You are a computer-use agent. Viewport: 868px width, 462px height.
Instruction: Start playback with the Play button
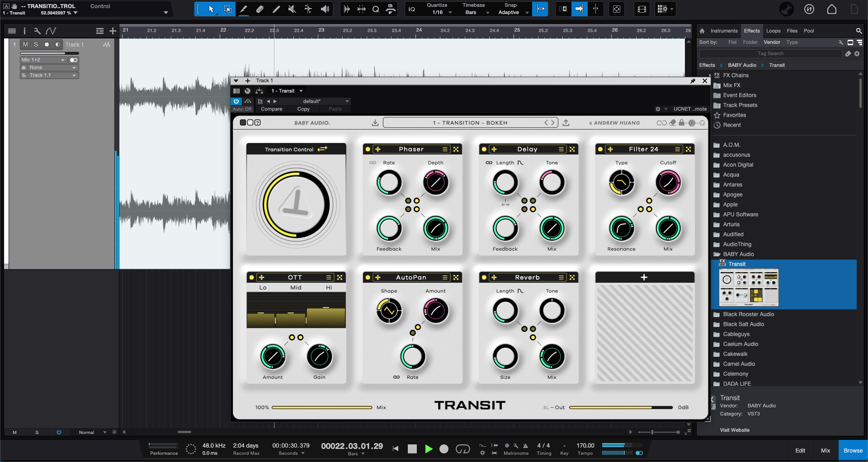(x=429, y=449)
